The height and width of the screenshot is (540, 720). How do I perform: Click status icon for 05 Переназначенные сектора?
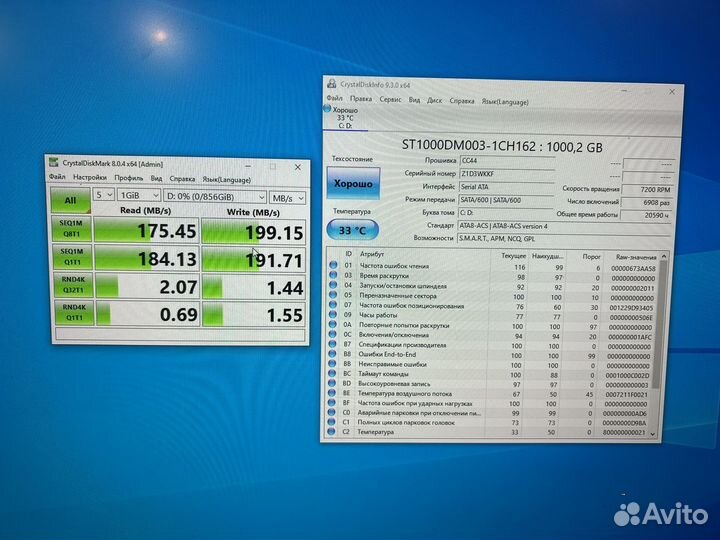[333, 295]
